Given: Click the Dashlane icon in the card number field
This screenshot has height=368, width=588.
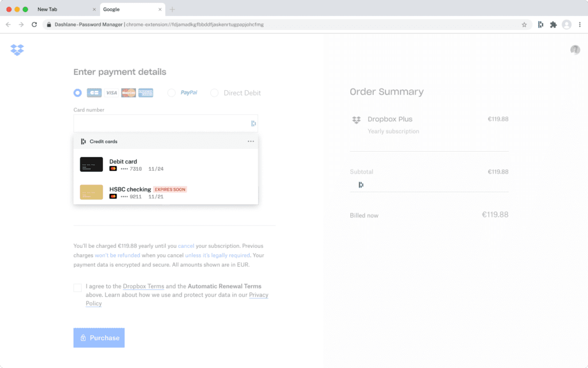Looking at the screenshot, I should (253, 122).
